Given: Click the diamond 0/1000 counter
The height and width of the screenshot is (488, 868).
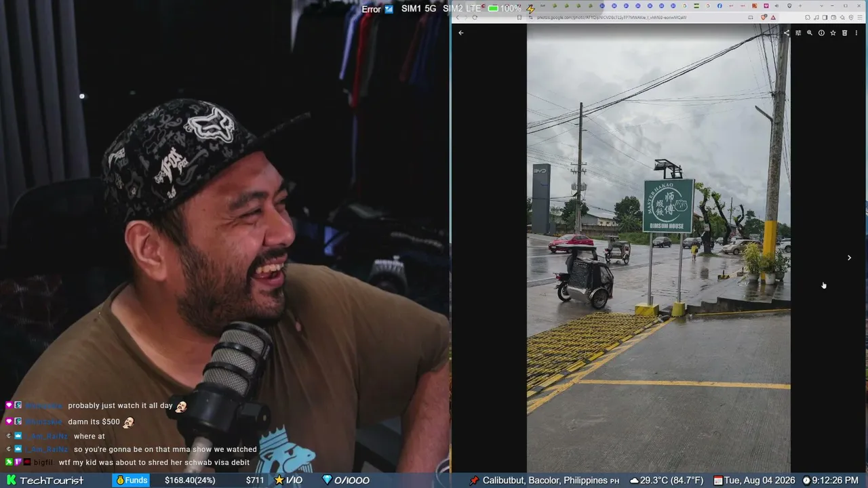Looking at the screenshot, I should point(346,481).
